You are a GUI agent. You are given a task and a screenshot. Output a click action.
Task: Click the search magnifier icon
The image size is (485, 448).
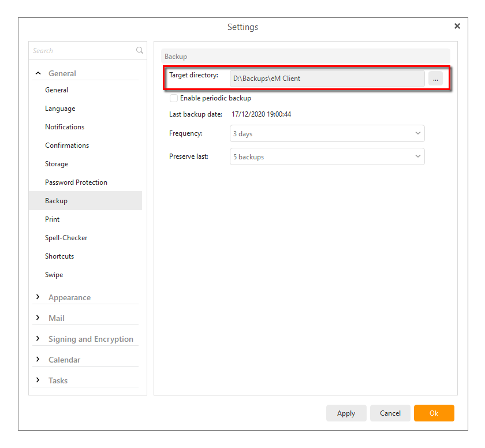click(x=140, y=50)
